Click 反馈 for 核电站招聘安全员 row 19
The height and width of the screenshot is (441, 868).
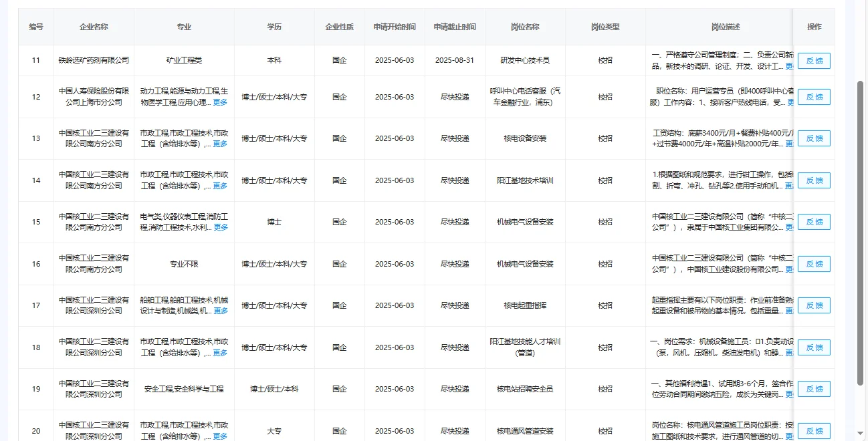(x=813, y=388)
